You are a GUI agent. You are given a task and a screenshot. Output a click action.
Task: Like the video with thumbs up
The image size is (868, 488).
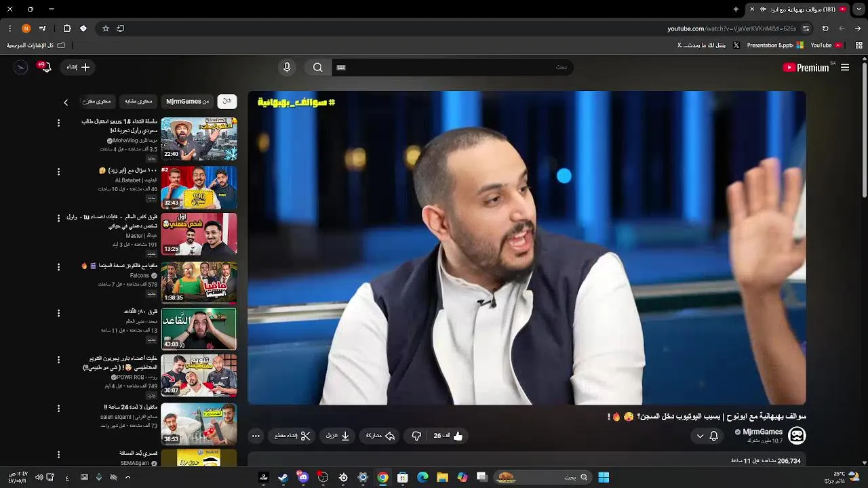click(x=449, y=436)
